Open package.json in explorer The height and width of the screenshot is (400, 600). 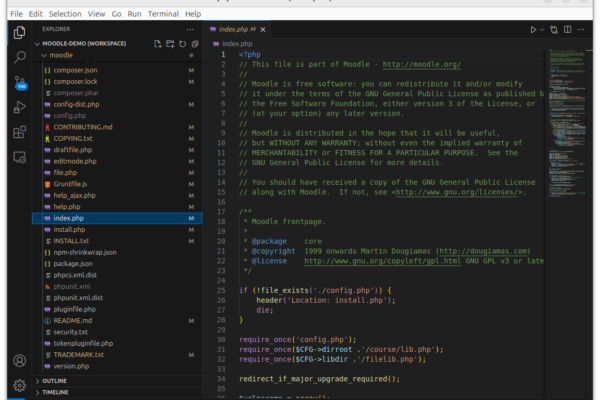coord(117,264)
